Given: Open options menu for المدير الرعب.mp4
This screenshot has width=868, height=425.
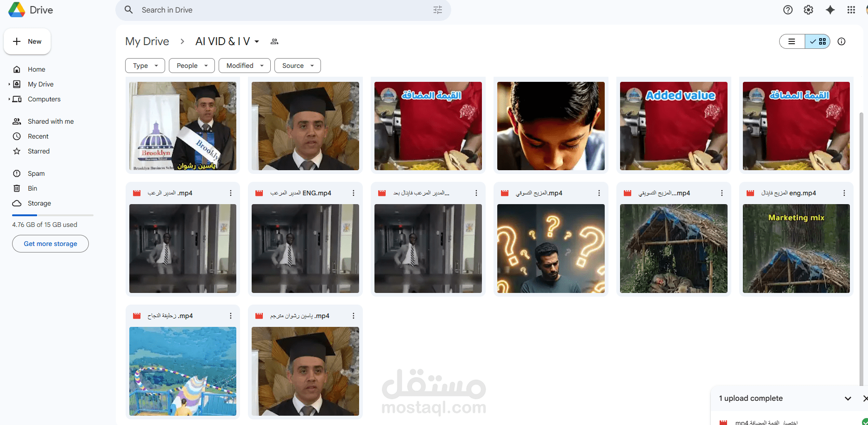Looking at the screenshot, I should pyautogui.click(x=230, y=193).
